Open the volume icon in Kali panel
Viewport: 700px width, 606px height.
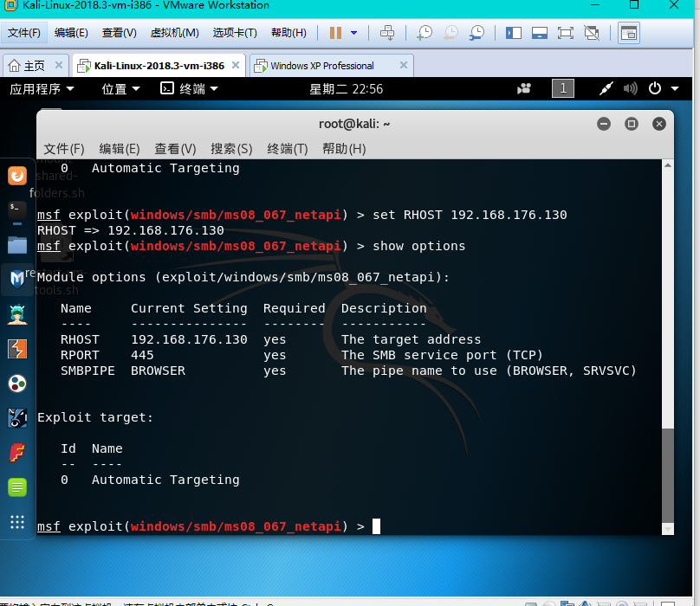click(631, 88)
